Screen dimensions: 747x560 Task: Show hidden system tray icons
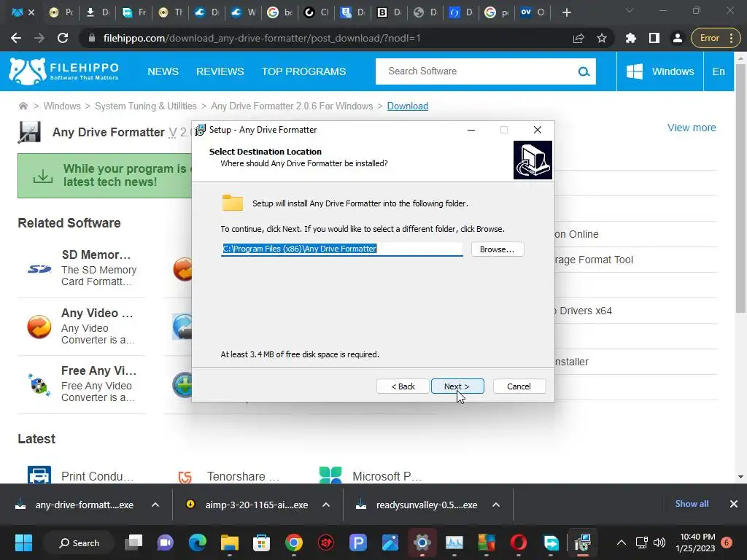pos(622,542)
